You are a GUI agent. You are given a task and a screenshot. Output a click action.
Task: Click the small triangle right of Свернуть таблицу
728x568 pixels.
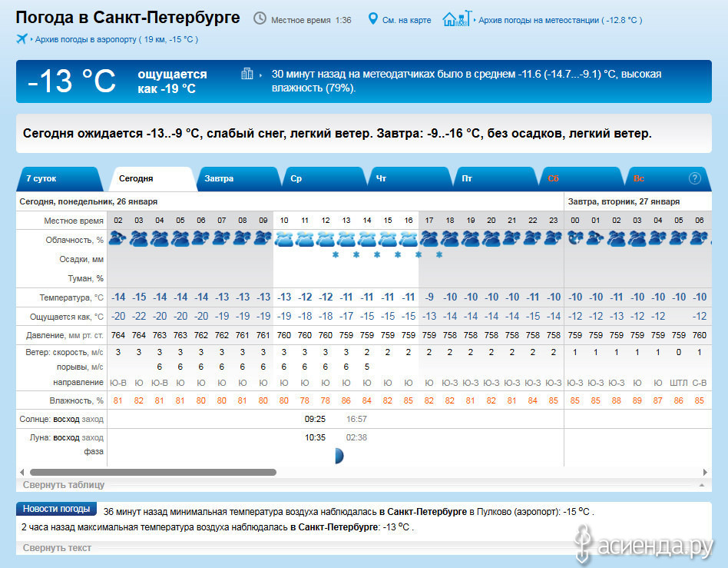(701, 486)
